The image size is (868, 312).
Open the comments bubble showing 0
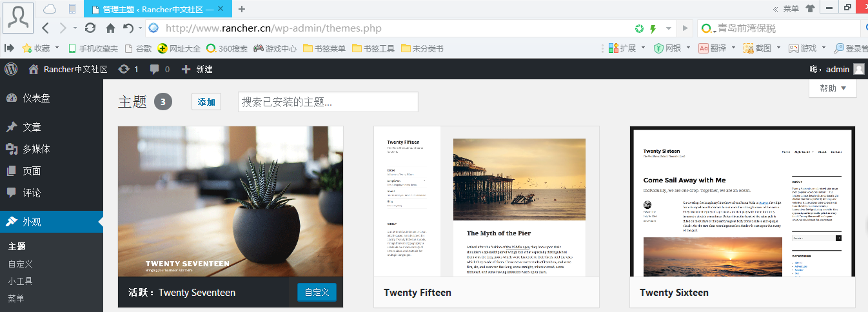click(159, 69)
